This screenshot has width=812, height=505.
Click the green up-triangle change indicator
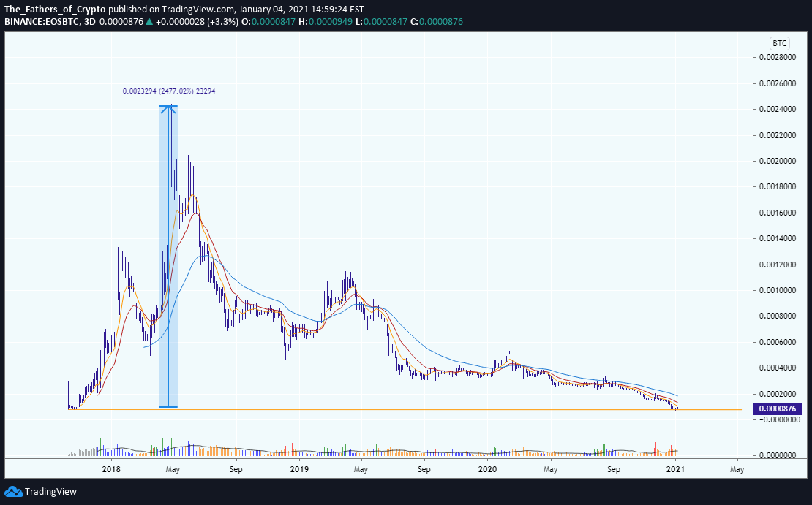(149, 22)
